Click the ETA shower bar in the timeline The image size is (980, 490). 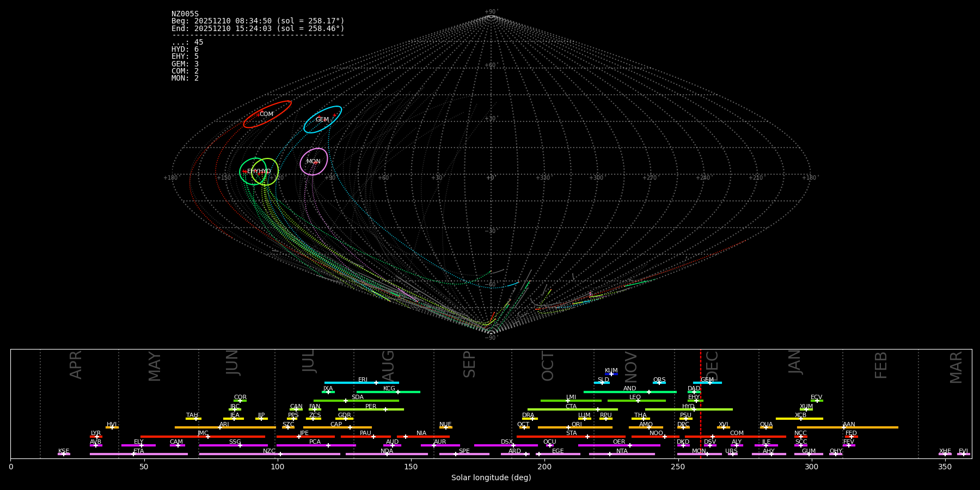[139, 454]
